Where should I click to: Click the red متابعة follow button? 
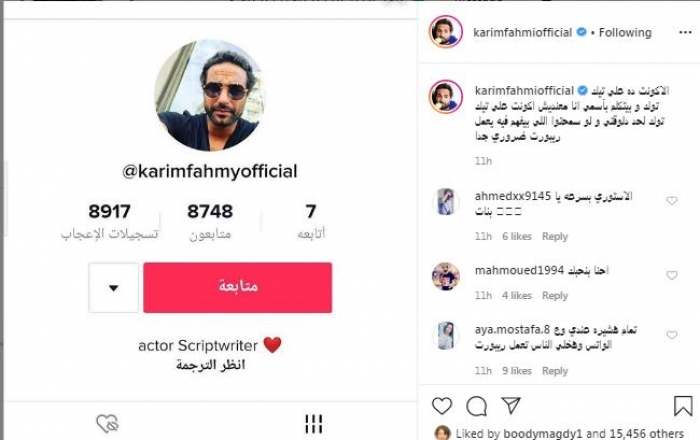click(238, 287)
